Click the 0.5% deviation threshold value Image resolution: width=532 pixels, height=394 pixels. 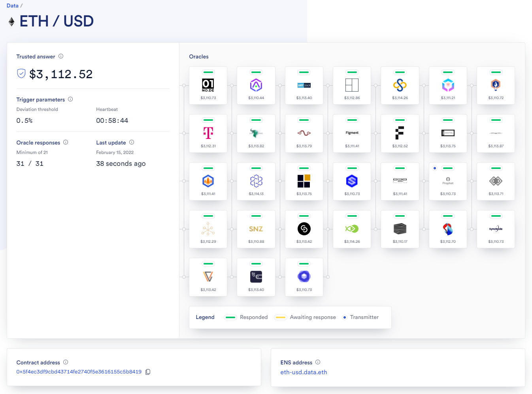pos(25,121)
